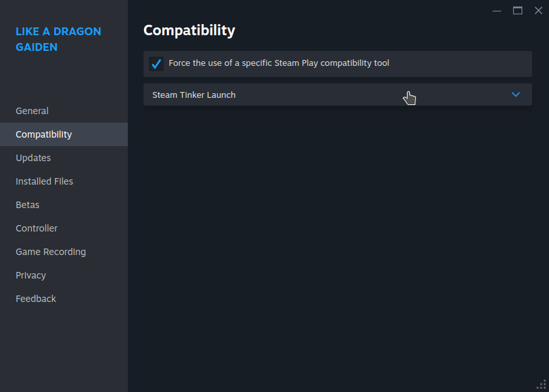Open the Installed Files section
Viewport: 549px width, 392px height.
(x=44, y=181)
